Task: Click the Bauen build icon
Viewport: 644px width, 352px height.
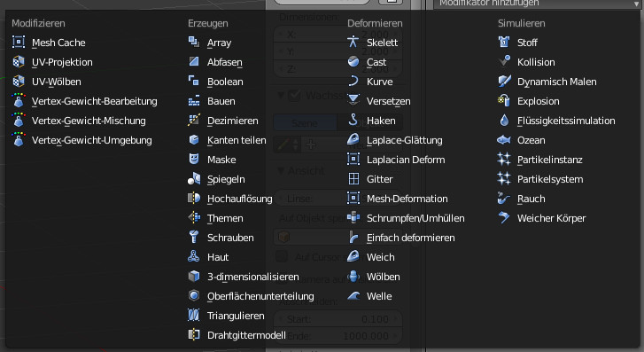Action: coord(194,101)
